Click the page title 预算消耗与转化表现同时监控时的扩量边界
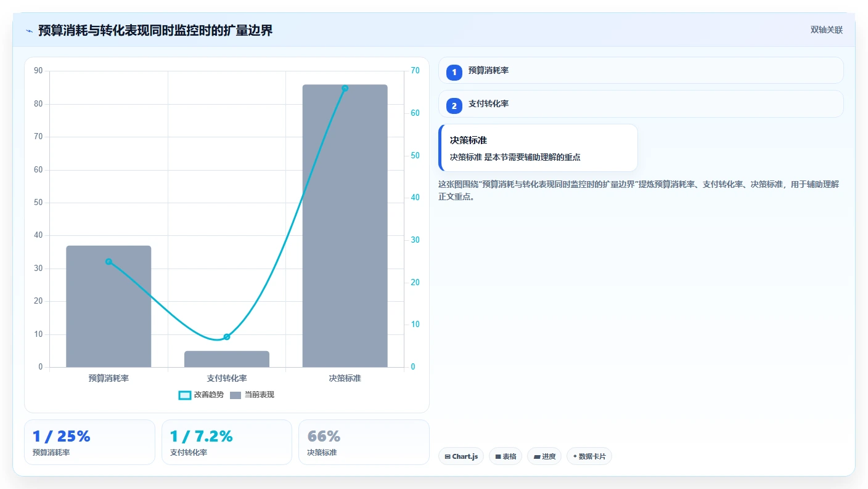The height and width of the screenshot is (489, 868). click(155, 30)
